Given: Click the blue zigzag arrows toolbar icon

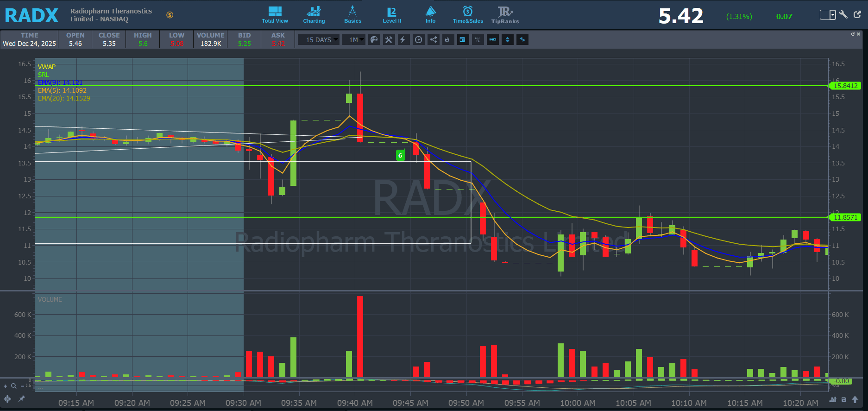Looking at the screenshot, I should (522, 40).
